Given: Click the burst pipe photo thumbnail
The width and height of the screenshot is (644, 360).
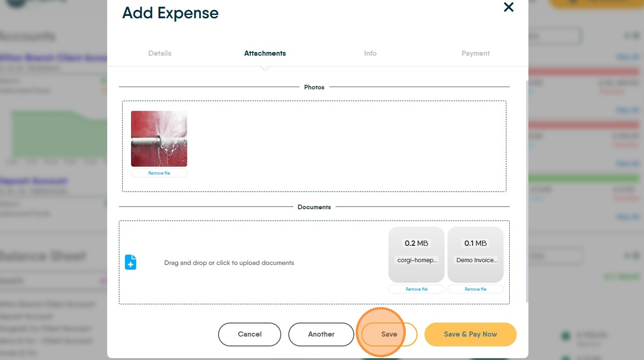Looking at the screenshot, I should 159,139.
